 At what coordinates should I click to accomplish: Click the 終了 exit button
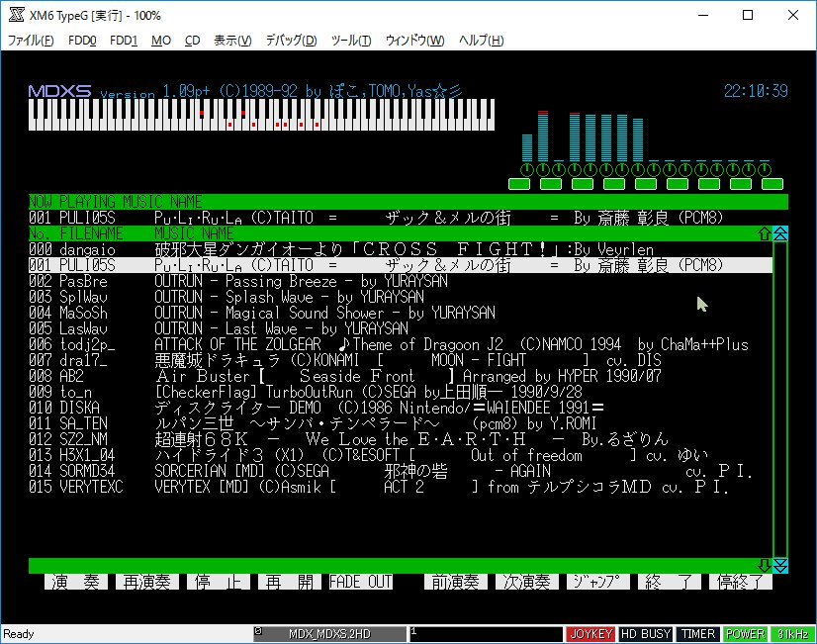click(670, 582)
